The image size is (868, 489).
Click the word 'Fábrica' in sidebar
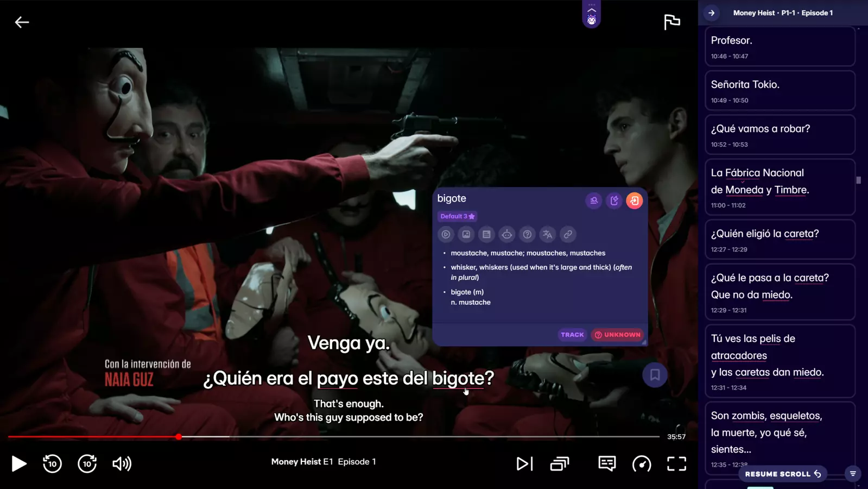(x=742, y=173)
